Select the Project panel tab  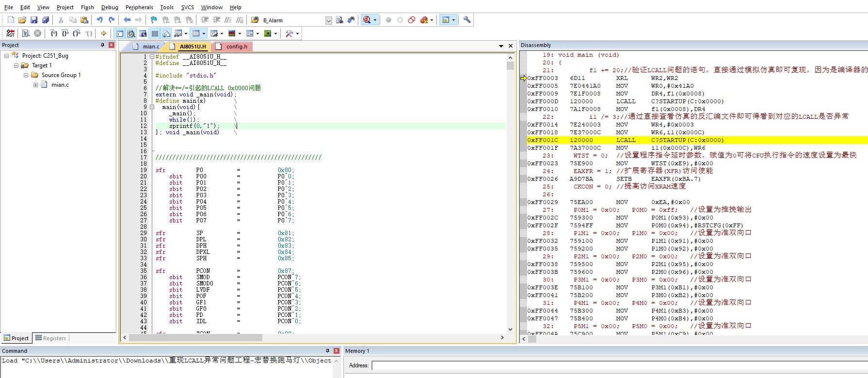click(16, 338)
